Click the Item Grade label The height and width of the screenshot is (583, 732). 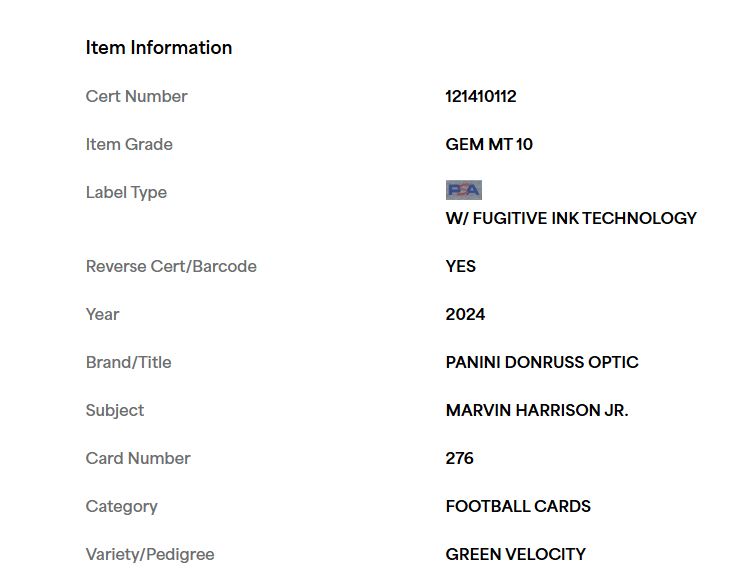(129, 144)
